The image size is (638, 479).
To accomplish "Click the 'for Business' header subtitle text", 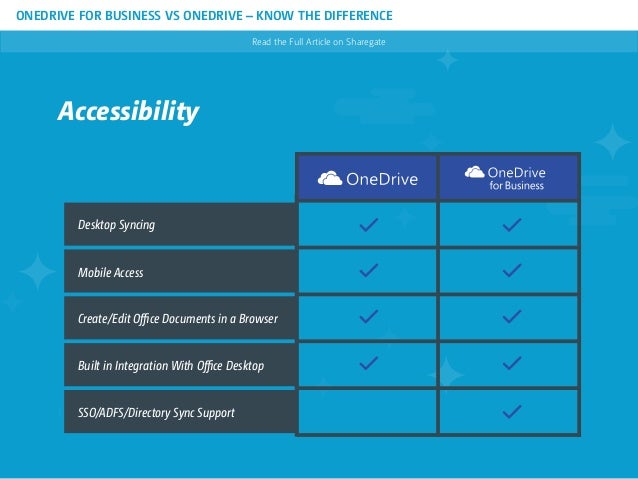I will (x=517, y=186).
